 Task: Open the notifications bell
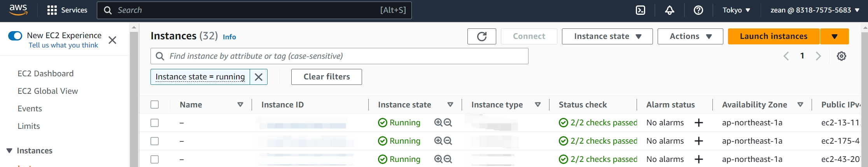pyautogui.click(x=670, y=10)
